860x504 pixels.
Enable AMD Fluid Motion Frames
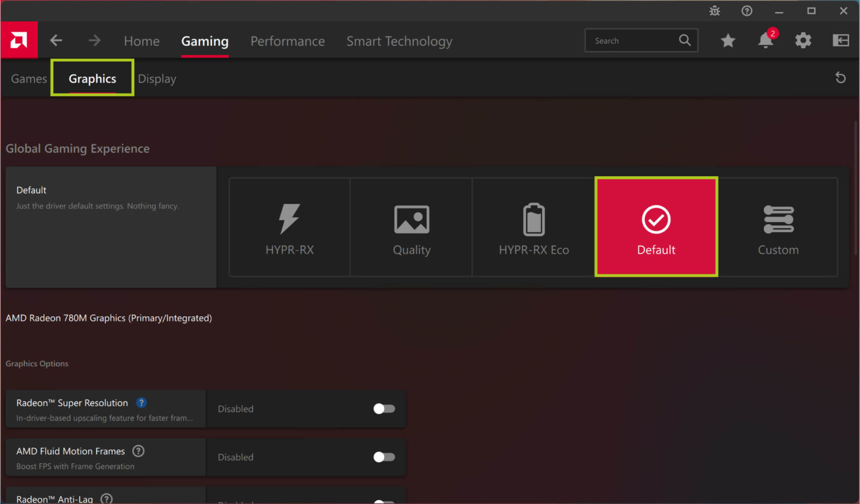coord(384,457)
